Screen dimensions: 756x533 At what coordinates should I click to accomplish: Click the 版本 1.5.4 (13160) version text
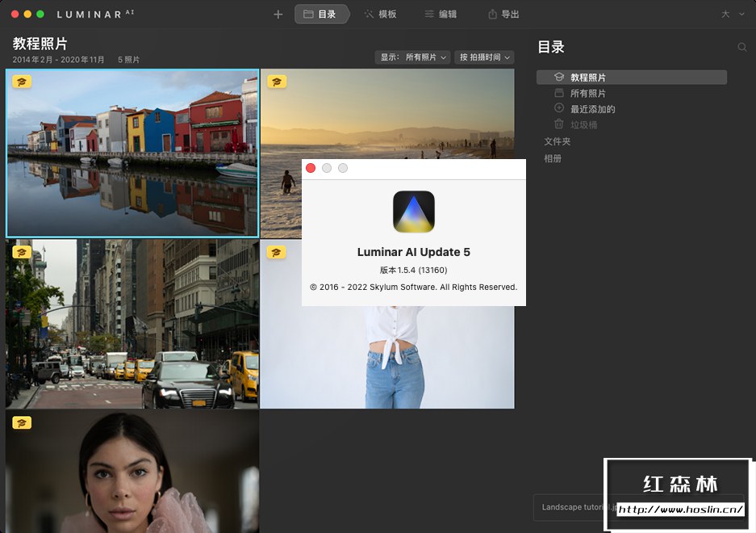click(x=414, y=271)
